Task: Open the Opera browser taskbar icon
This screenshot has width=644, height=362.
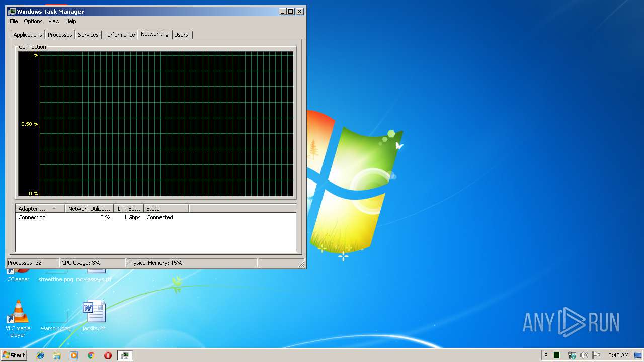Action: click(x=108, y=355)
